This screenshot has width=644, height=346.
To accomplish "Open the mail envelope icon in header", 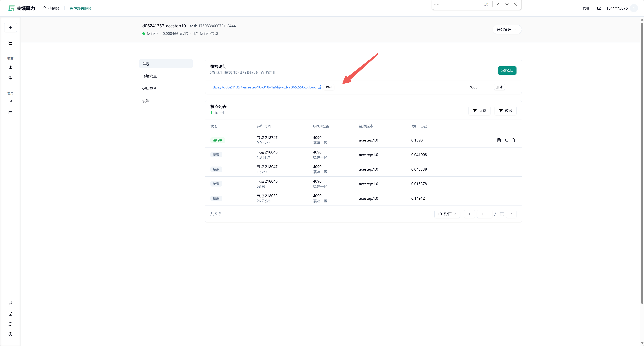I will (599, 8).
